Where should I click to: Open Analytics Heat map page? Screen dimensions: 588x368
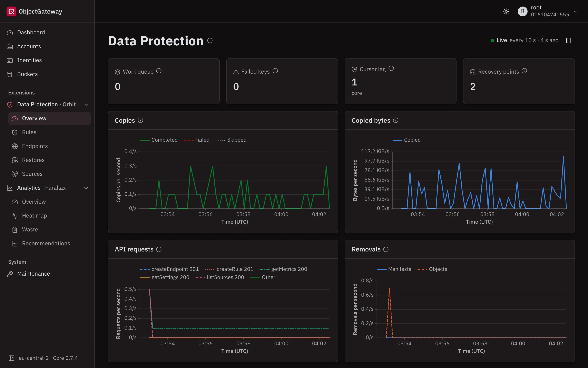(50, 216)
